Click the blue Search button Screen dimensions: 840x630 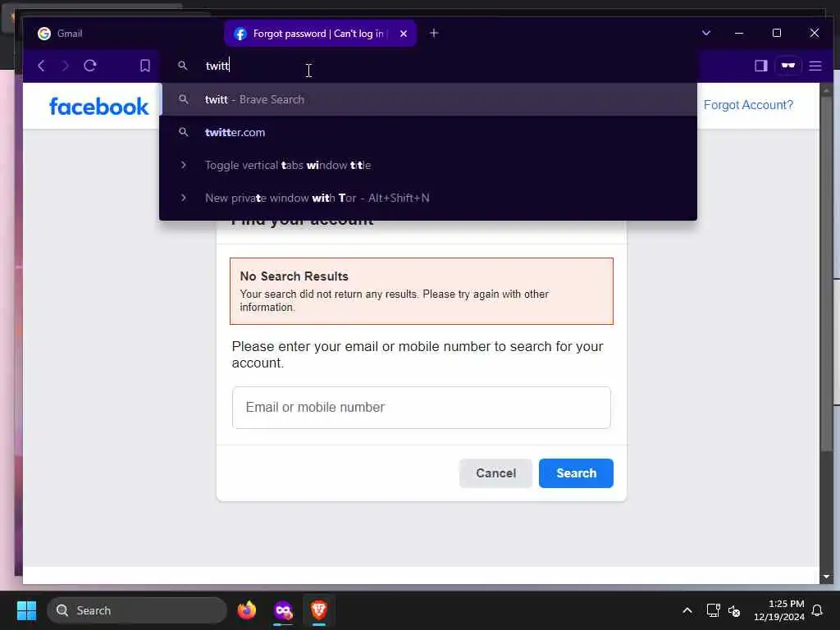(x=576, y=473)
